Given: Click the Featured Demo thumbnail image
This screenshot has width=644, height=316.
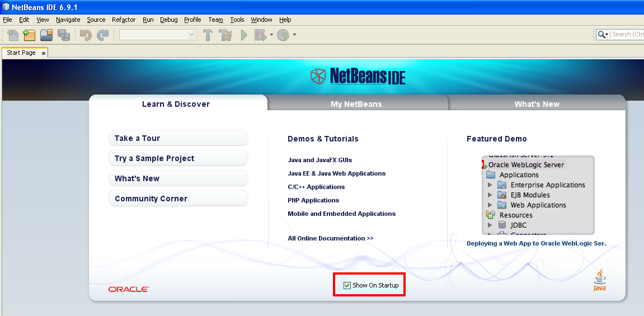Looking at the screenshot, I should click(538, 195).
